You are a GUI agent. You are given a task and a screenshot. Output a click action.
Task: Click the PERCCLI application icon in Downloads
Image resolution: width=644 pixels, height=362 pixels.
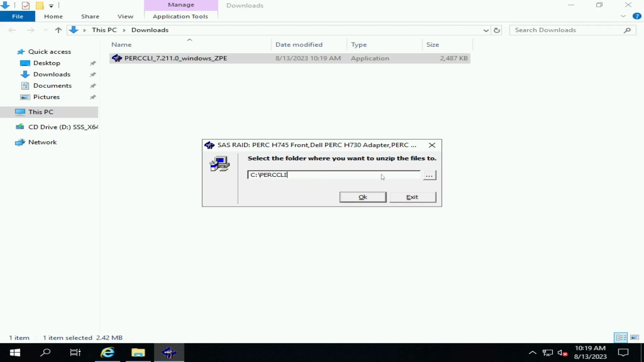[117, 58]
